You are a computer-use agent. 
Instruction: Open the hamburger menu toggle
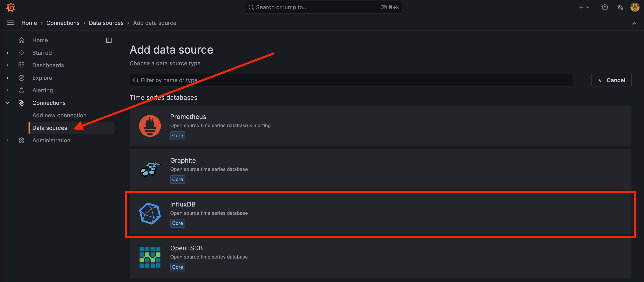point(11,23)
